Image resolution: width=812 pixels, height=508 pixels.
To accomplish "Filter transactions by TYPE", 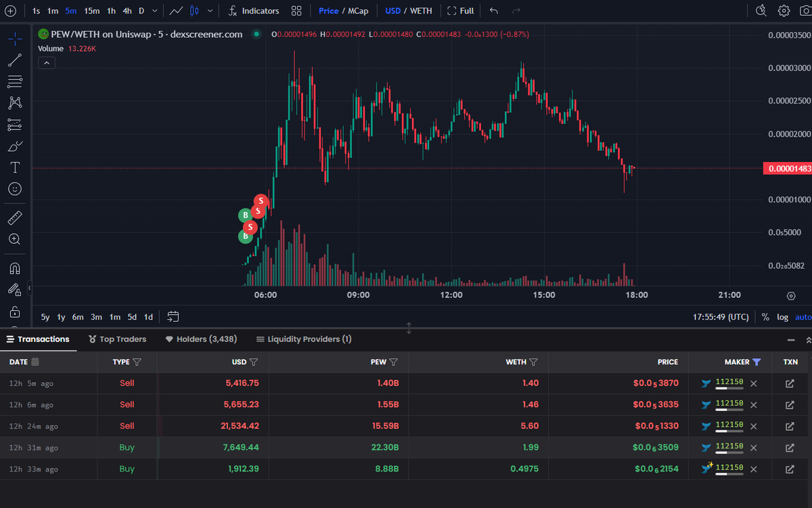I will tap(137, 362).
